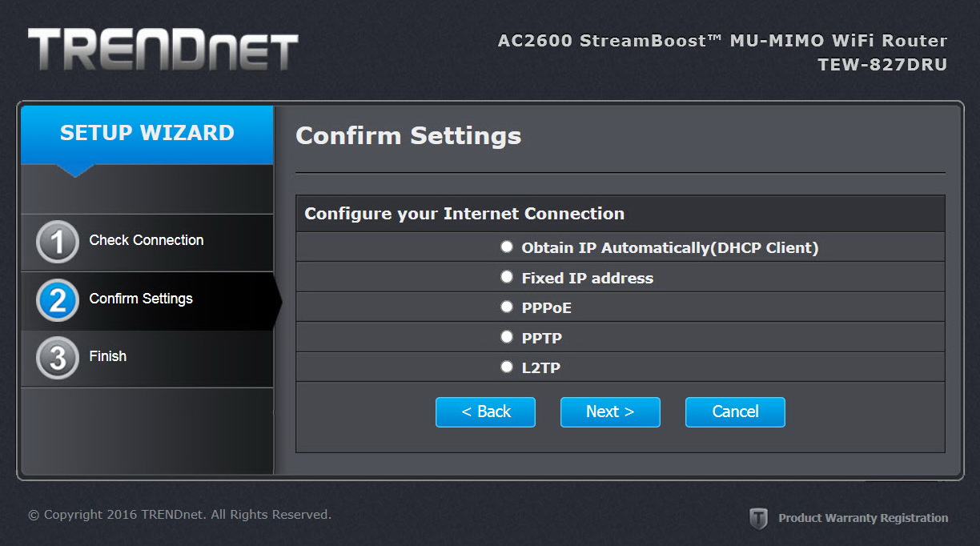Click the Fixed IP address label text

[588, 279]
